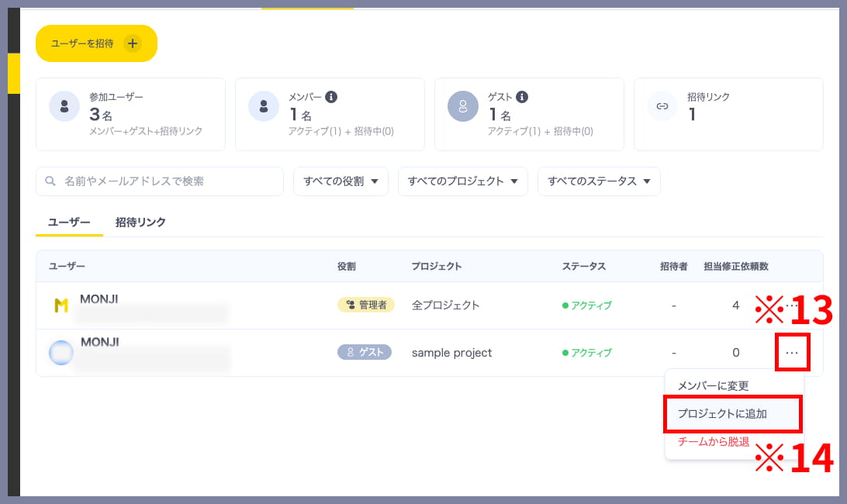
Task: Click アクティブ status in the 管理者 row
Action: [586, 306]
